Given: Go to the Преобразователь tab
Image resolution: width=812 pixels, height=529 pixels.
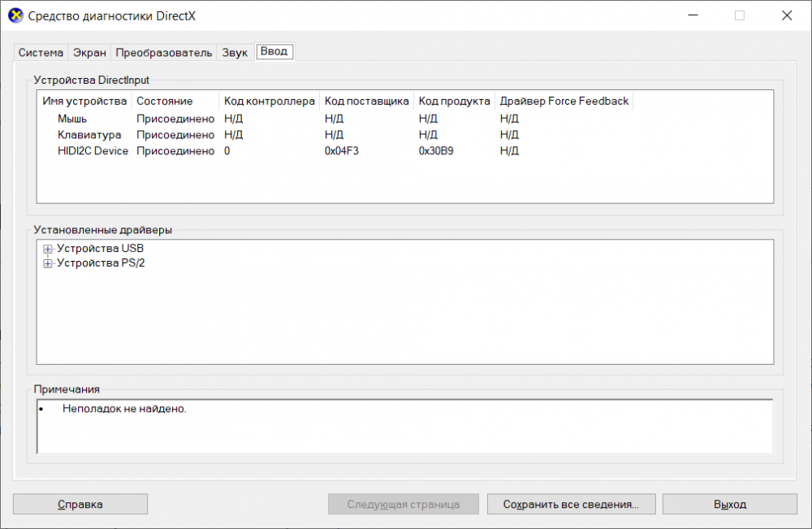Looking at the screenshot, I should pyautogui.click(x=163, y=52).
